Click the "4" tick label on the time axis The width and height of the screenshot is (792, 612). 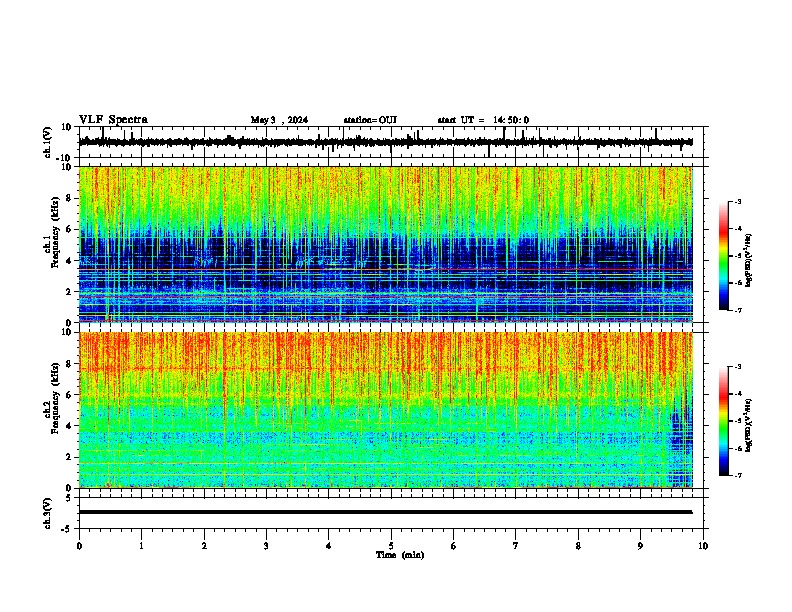click(x=329, y=546)
